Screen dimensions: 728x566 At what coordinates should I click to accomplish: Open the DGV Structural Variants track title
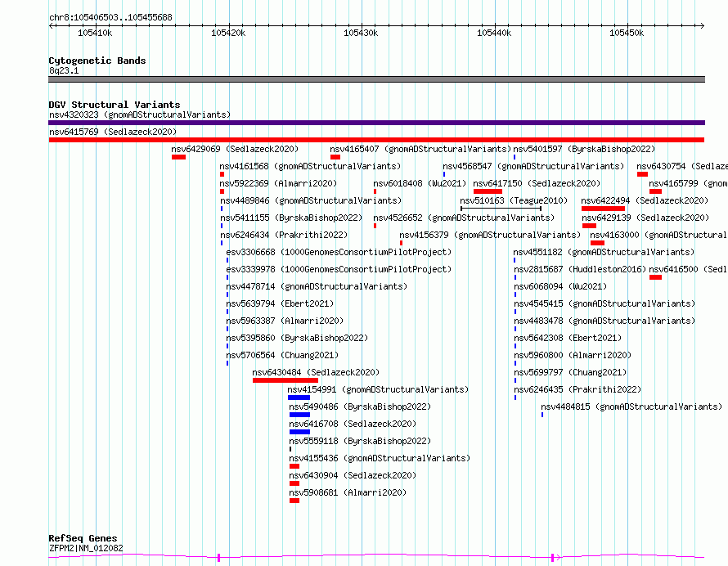tap(115, 105)
